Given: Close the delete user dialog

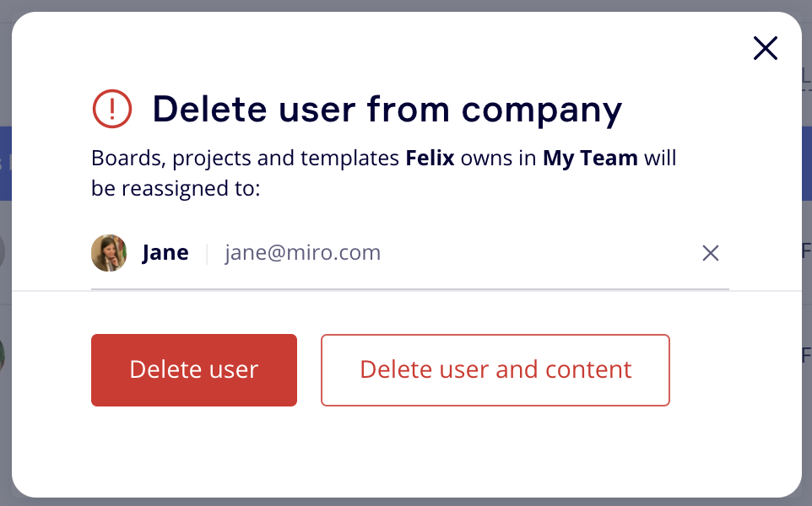Looking at the screenshot, I should (x=765, y=49).
